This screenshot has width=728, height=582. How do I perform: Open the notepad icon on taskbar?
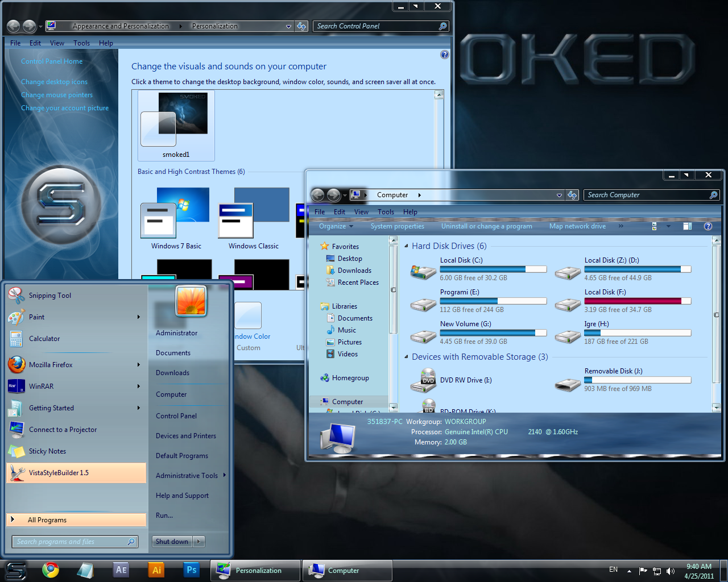(85, 569)
